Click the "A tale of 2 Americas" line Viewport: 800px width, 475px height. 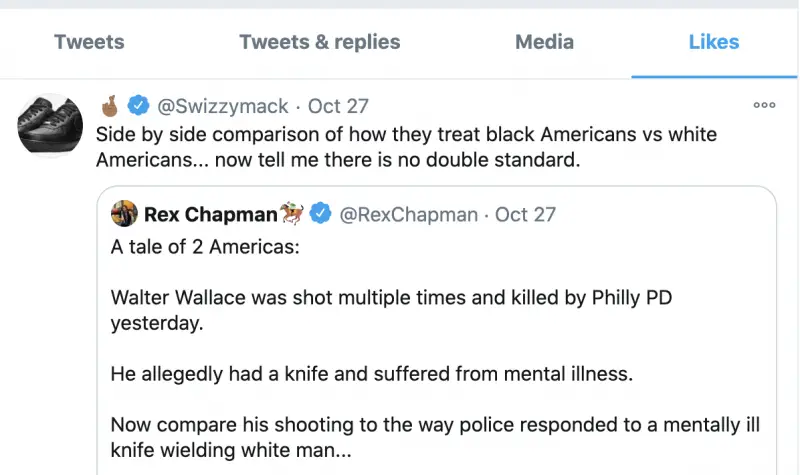(205, 246)
